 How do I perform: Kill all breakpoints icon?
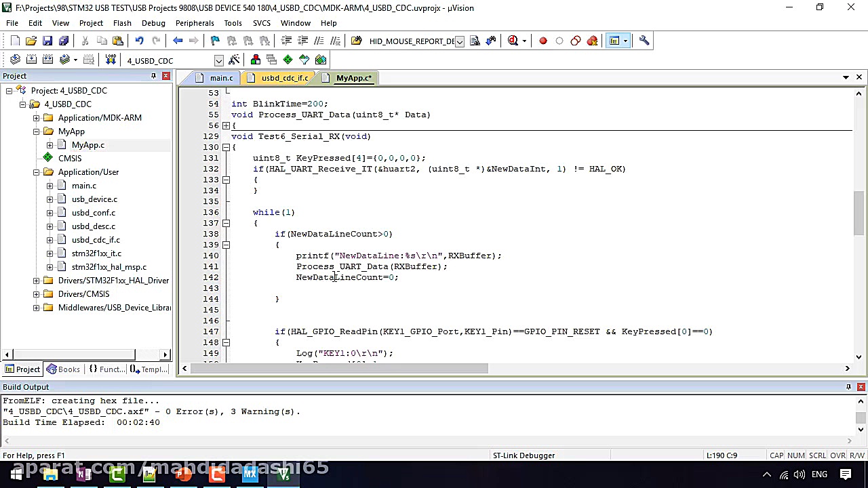pos(593,41)
